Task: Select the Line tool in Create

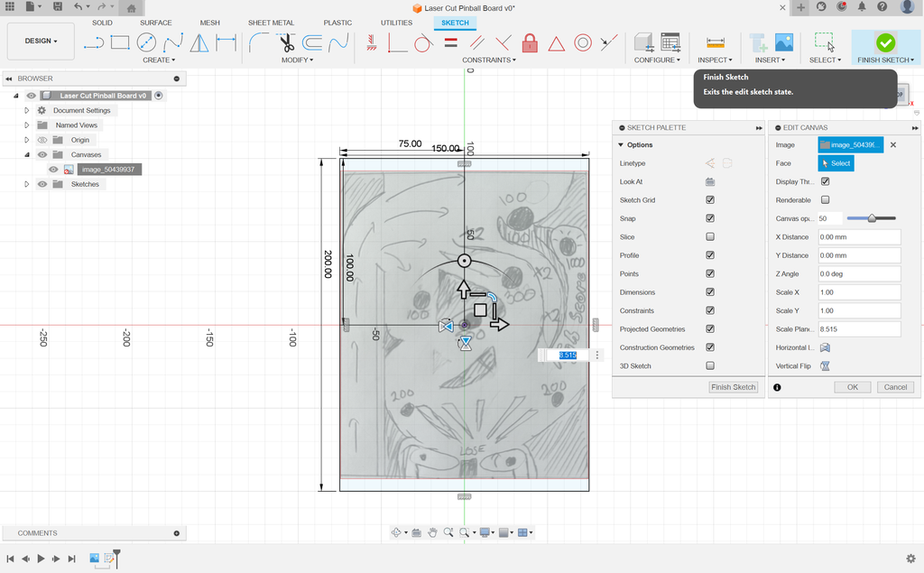Action: point(94,43)
